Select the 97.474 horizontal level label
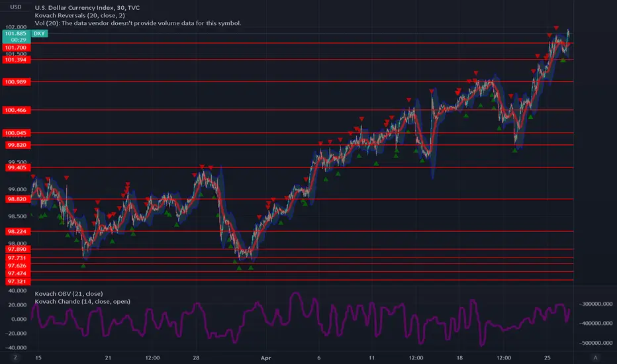This screenshot has width=617, height=364. pos(17,273)
